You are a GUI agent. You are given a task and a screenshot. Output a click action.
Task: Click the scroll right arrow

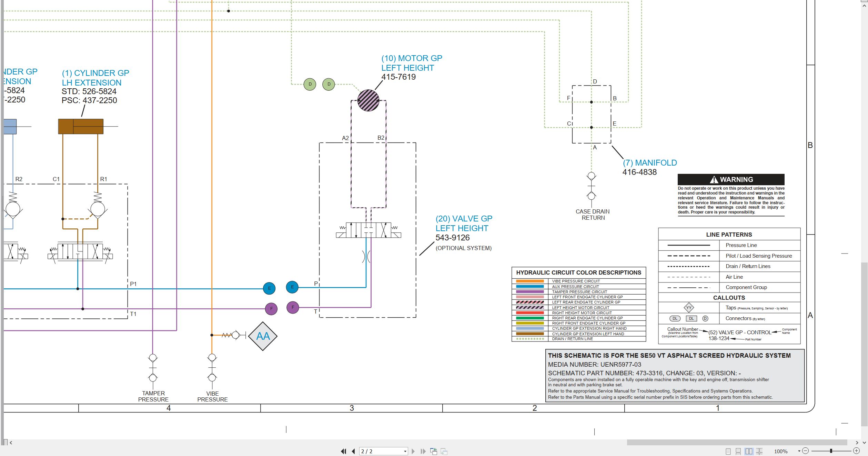[857, 443]
